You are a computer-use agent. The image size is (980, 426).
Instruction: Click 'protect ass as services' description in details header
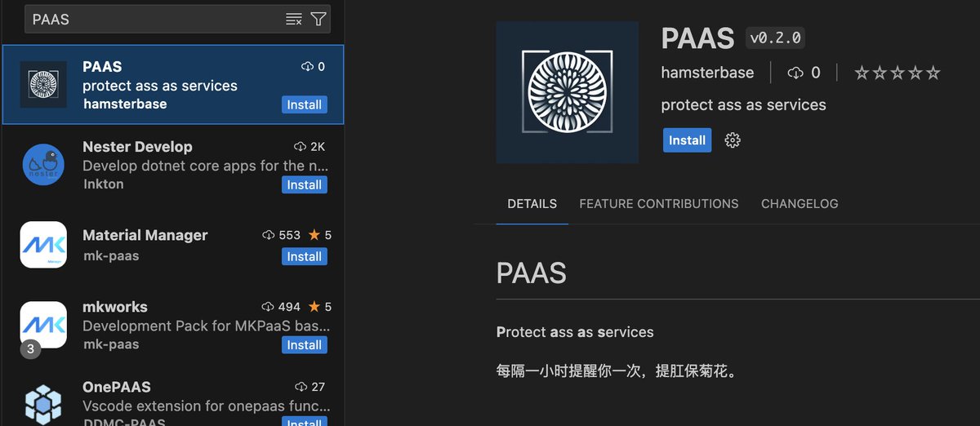point(743,104)
